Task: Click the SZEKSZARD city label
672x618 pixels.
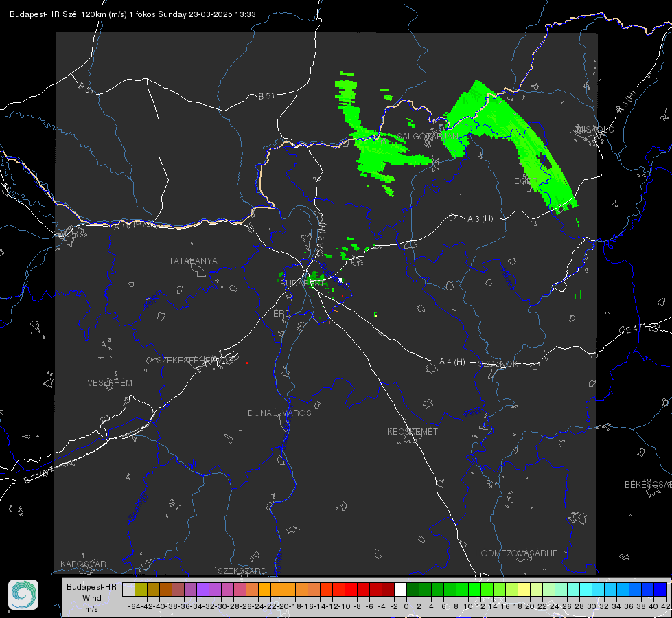Action: pos(242,571)
